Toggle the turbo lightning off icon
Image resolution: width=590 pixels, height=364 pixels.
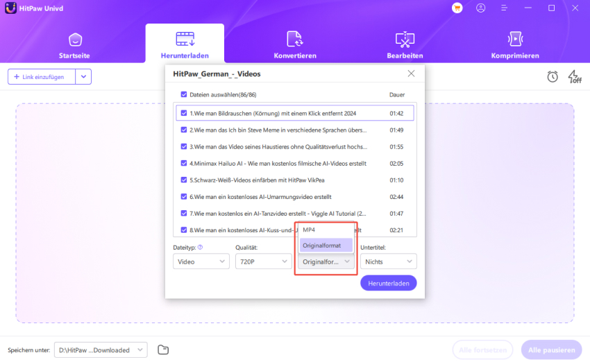point(575,77)
